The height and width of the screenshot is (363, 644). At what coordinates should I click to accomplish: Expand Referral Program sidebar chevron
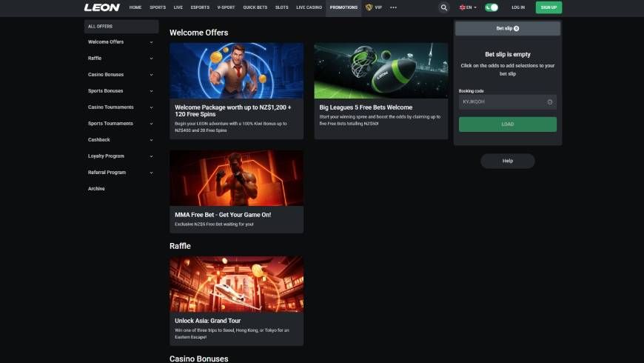click(x=151, y=173)
